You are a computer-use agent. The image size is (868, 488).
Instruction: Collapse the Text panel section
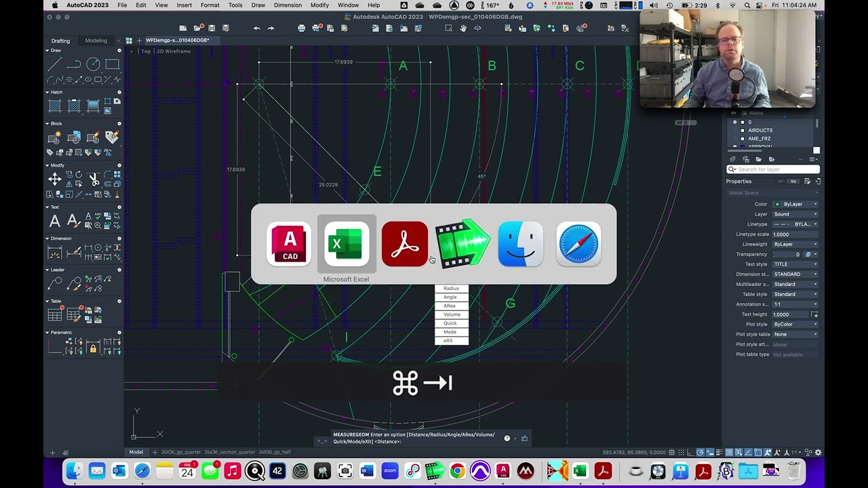point(47,207)
